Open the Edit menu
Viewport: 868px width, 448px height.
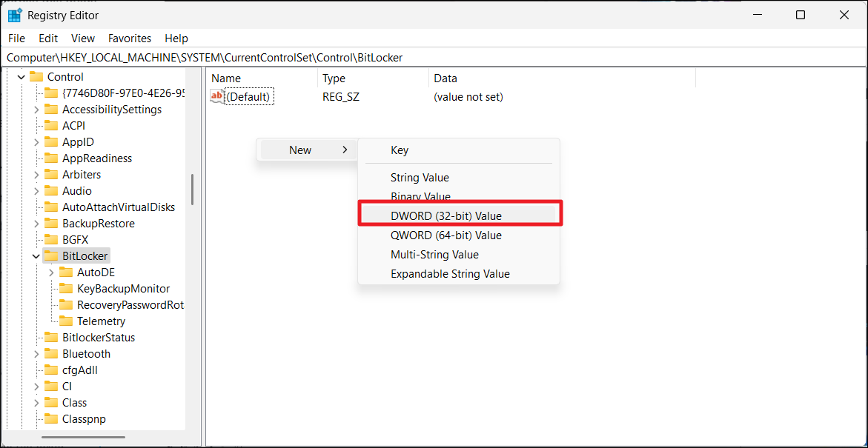pos(48,39)
